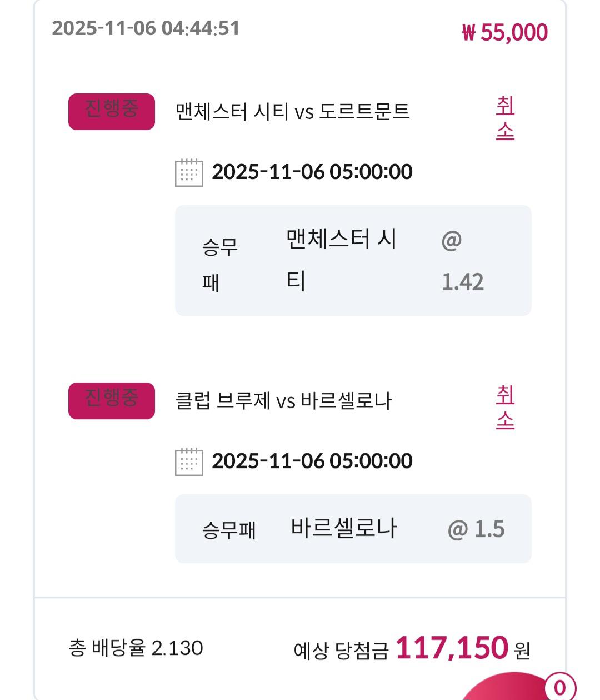Open the 클럽 브루제 vs 바르셀로나 match title

pos(283,401)
